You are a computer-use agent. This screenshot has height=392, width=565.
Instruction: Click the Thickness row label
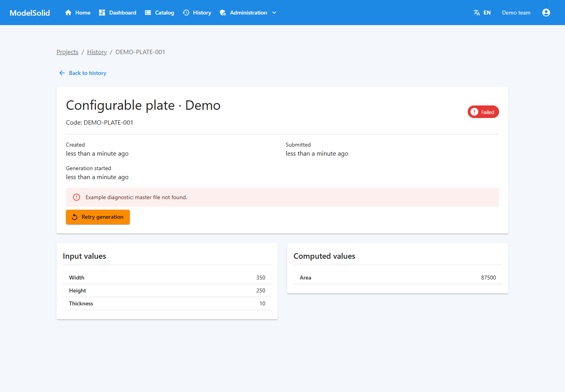coord(81,303)
